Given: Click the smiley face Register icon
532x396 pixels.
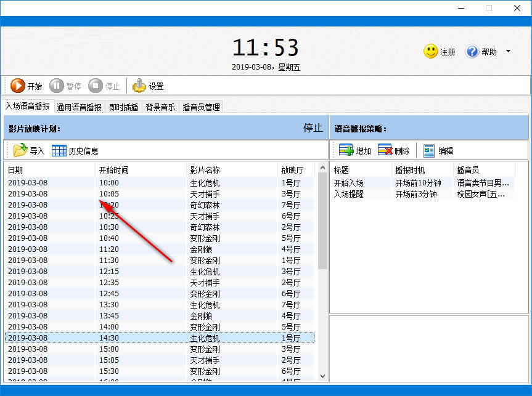Looking at the screenshot, I should click(x=431, y=52).
